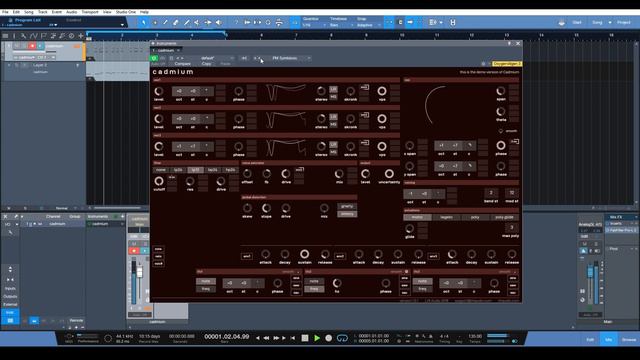640x360 pixels.
Task: Toggle the transport Loop button
Action: pyautogui.click(x=342, y=338)
